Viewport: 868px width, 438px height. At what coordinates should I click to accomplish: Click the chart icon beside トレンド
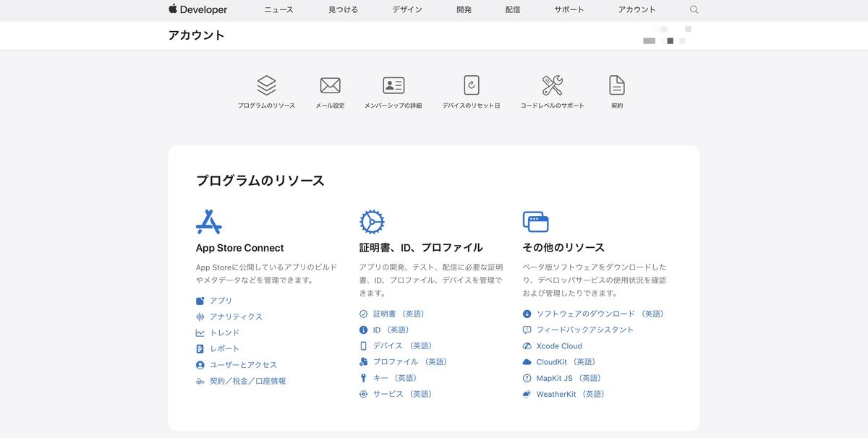click(200, 332)
